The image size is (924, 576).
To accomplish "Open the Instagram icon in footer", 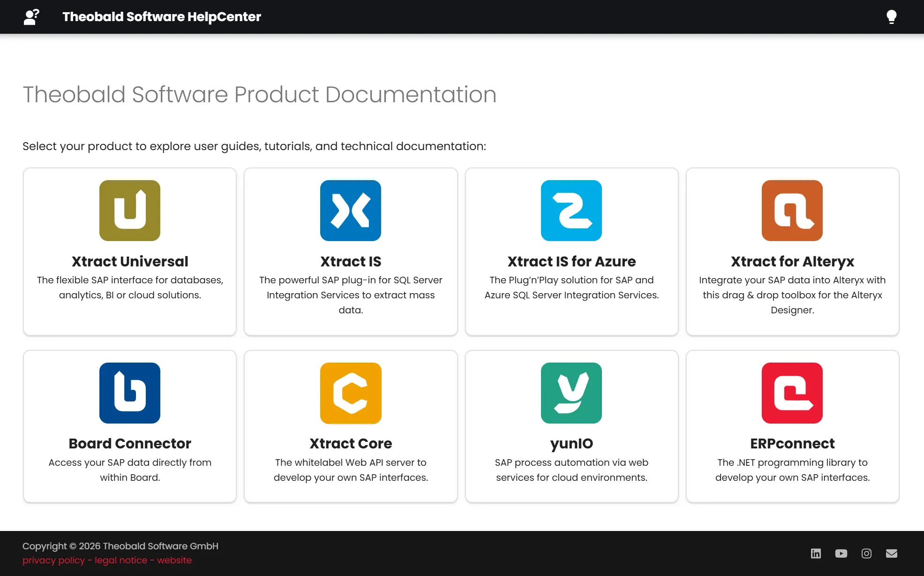I will (866, 553).
